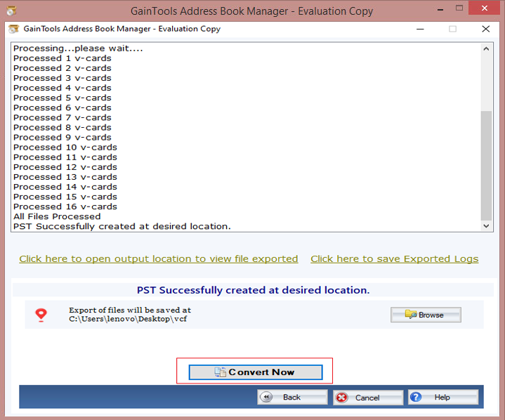Select 'Processed 4 v-cards' log line
This screenshot has width=505, height=420.
click(62, 88)
